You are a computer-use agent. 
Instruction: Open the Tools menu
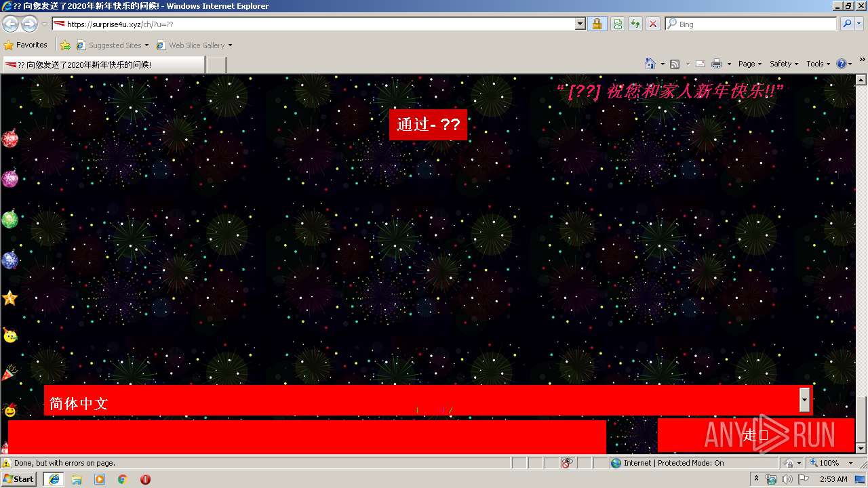[818, 64]
